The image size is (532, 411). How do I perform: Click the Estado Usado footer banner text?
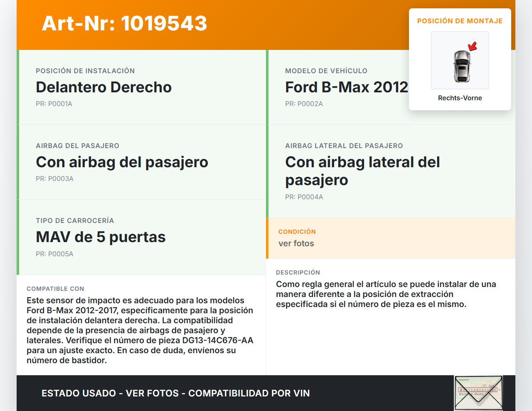pos(175,393)
